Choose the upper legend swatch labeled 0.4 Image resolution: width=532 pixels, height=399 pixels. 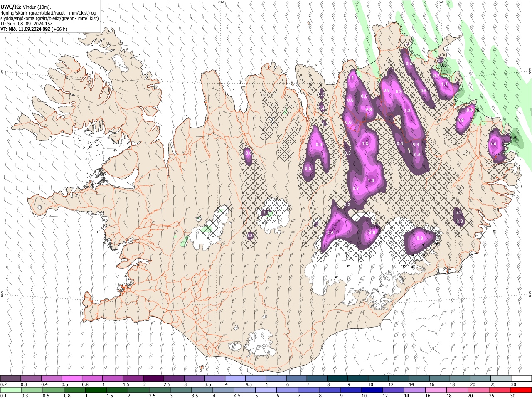click(x=52, y=379)
